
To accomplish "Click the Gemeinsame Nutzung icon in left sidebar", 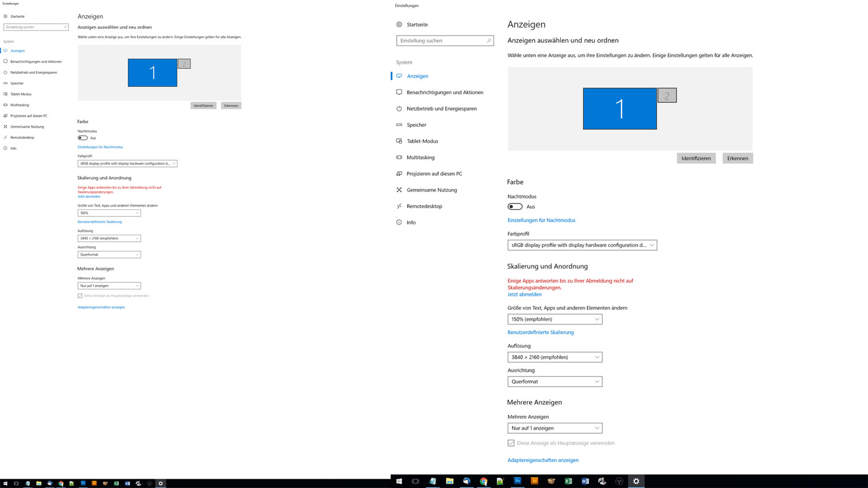I will coord(5,127).
